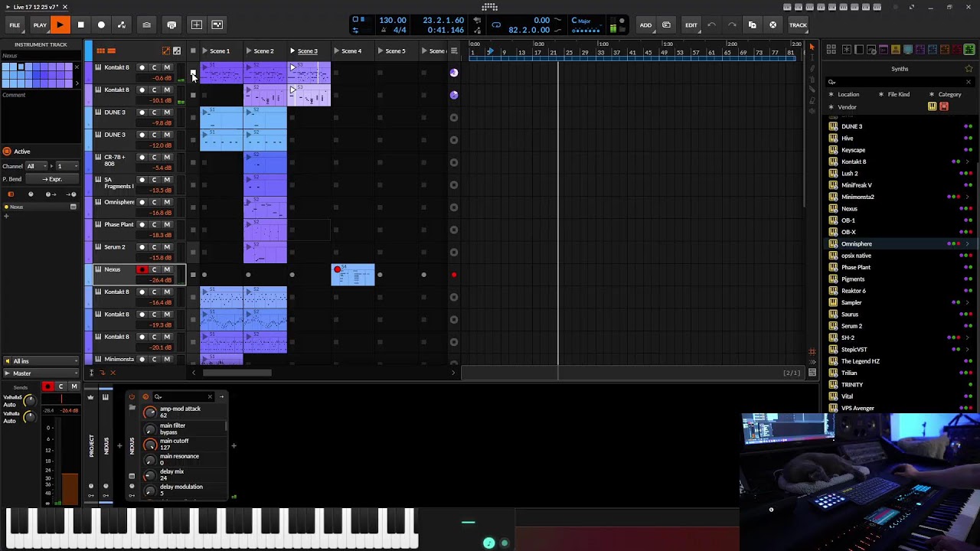The height and width of the screenshot is (551, 980).
Task: Open the All ins input dropdown
Action: 41,361
